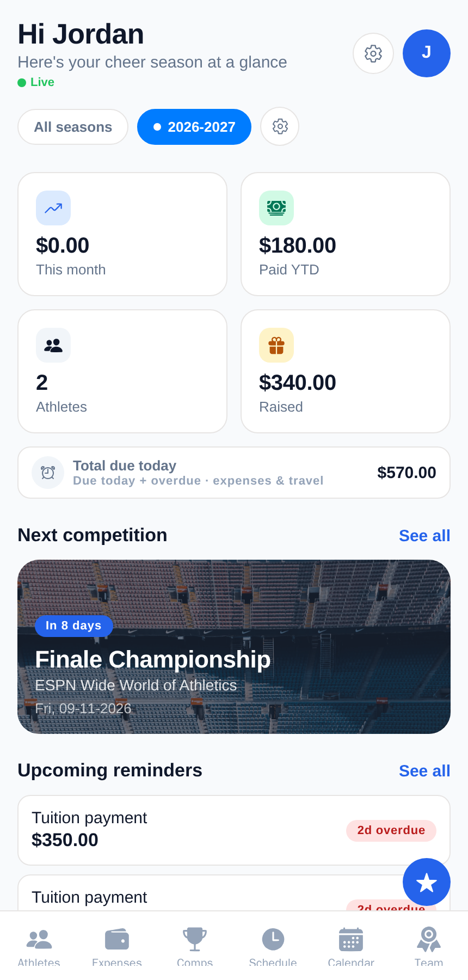Click the cash icon on Paid YTD card
This screenshot has height=980, width=468.
click(276, 208)
